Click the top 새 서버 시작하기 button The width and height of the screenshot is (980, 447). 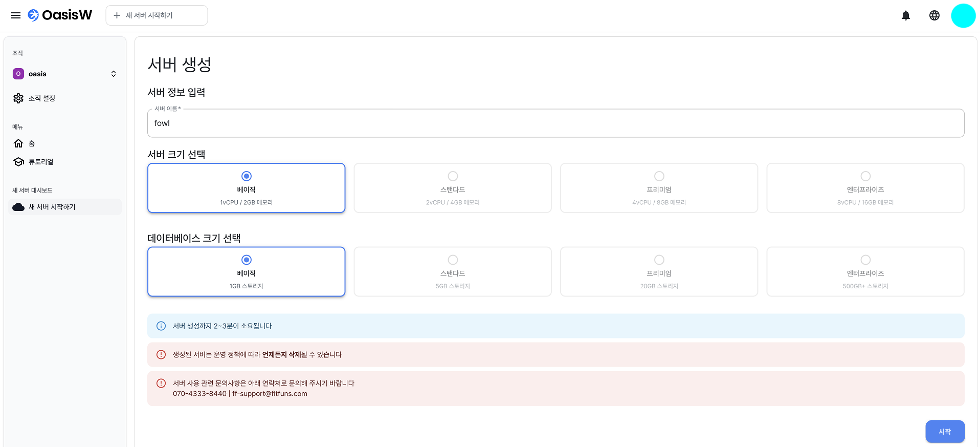[157, 15]
